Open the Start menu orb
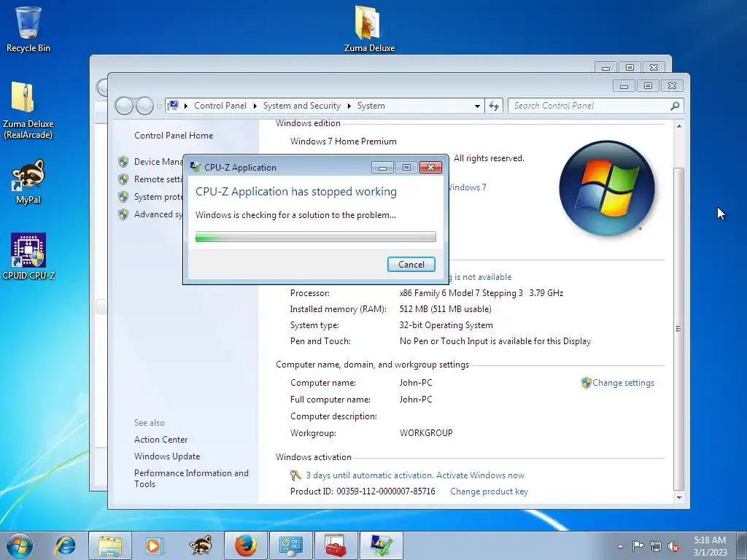747x560 pixels. 20,545
